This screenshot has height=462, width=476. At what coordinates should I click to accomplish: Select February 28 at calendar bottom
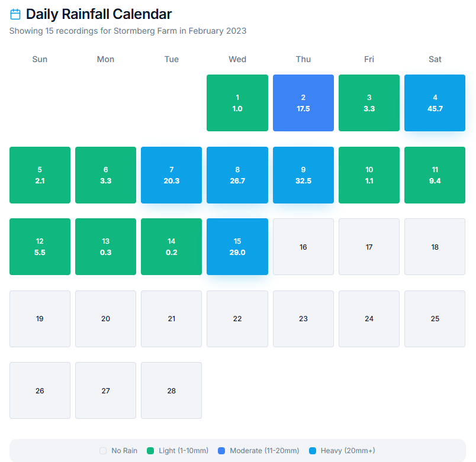171,390
